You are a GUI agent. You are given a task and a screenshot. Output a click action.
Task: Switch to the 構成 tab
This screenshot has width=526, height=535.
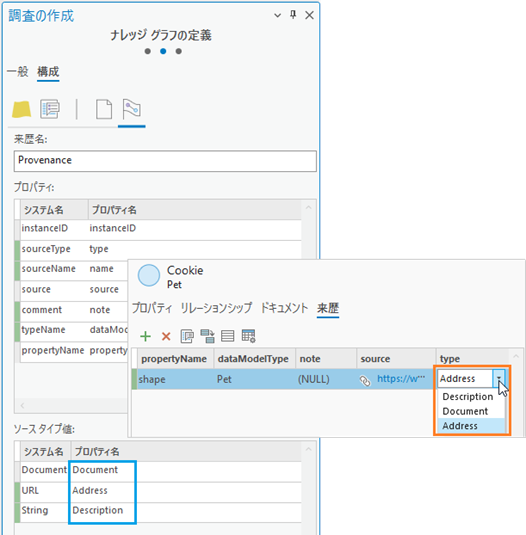tap(48, 72)
